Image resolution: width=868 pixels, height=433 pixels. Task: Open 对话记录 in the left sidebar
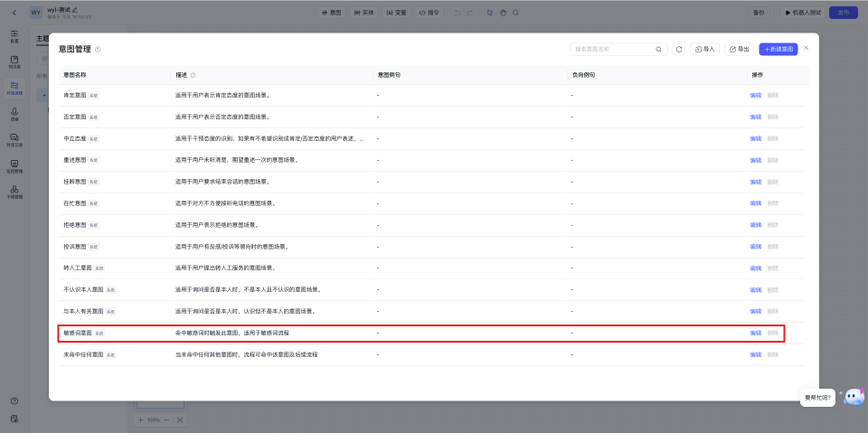tap(14, 139)
